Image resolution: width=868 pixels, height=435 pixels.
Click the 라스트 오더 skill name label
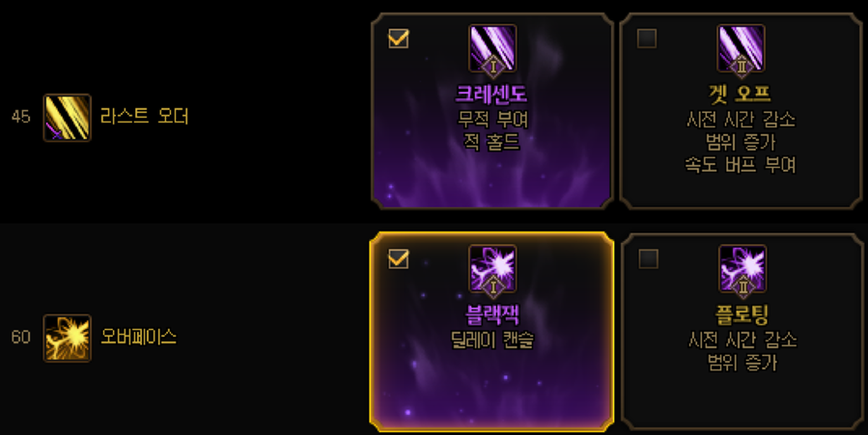(x=145, y=116)
